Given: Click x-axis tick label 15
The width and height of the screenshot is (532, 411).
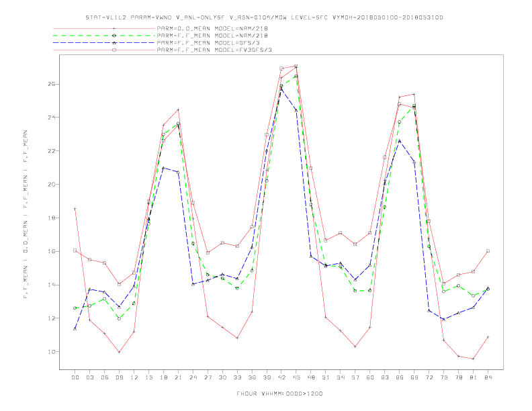Looking at the screenshot, I should pos(148,377).
